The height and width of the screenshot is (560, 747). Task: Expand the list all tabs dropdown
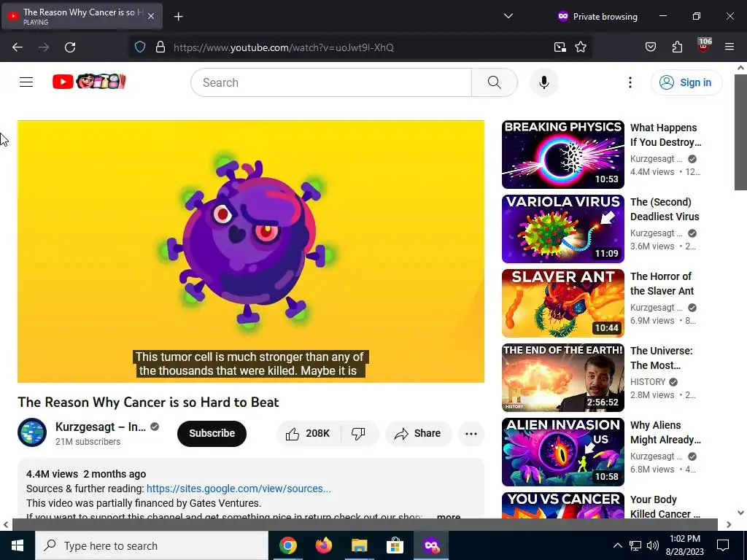[508, 16]
